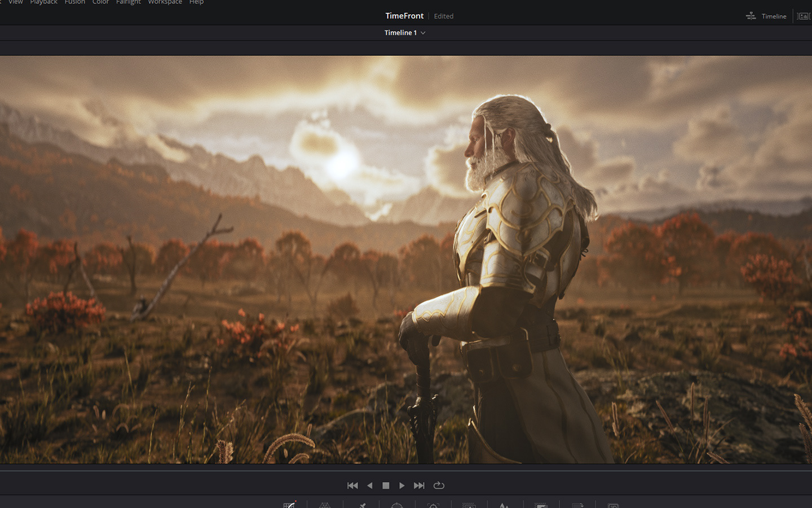Open the Workspace menu
Image resolution: width=812 pixels, height=508 pixels.
165,2
